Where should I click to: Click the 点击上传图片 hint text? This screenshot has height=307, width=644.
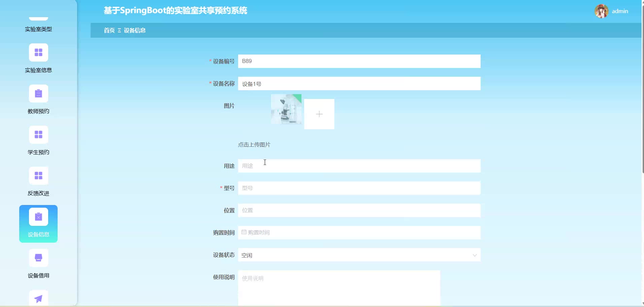click(254, 145)
